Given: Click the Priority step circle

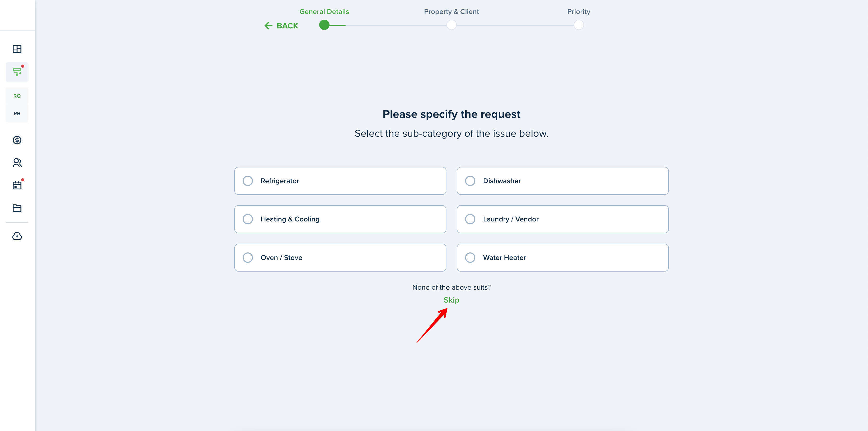Looking at the screenshot, I should point(579,25).
